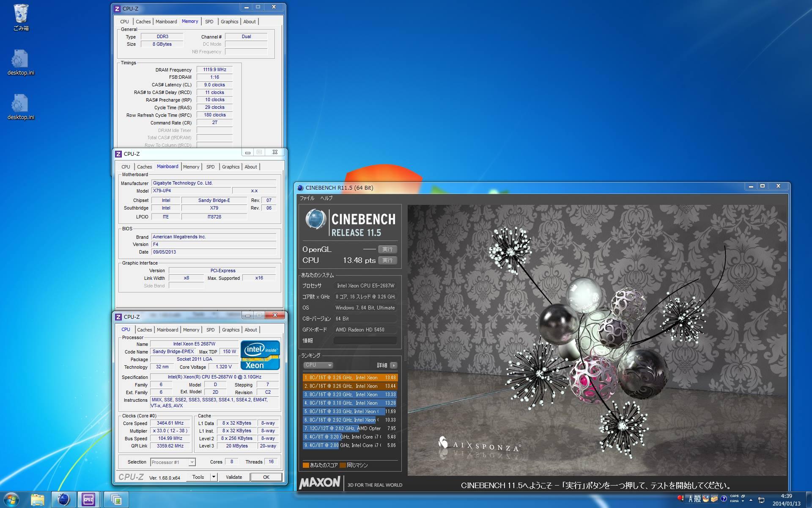Click the Windows Start orb
This screenshot has height=508, width=812.
click(x=11, y=500)
